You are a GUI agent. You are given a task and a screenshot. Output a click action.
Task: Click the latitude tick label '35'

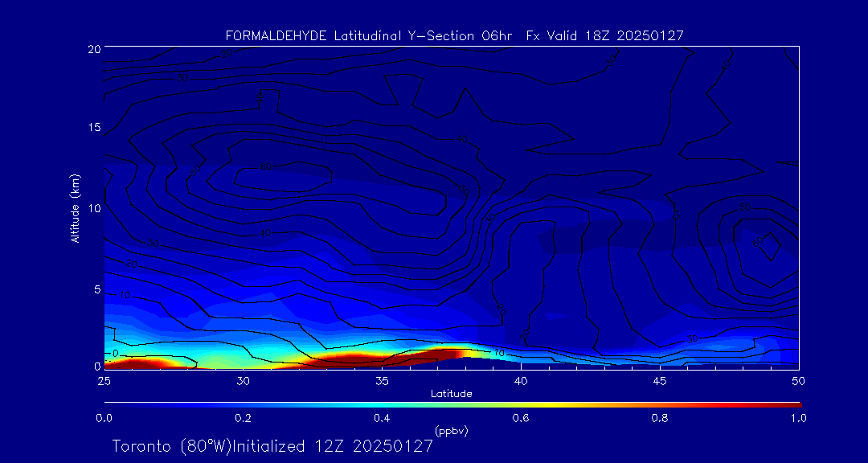382,381
